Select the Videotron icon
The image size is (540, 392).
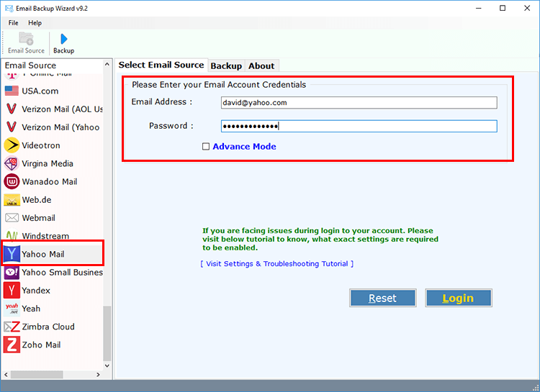coord(12,145)
